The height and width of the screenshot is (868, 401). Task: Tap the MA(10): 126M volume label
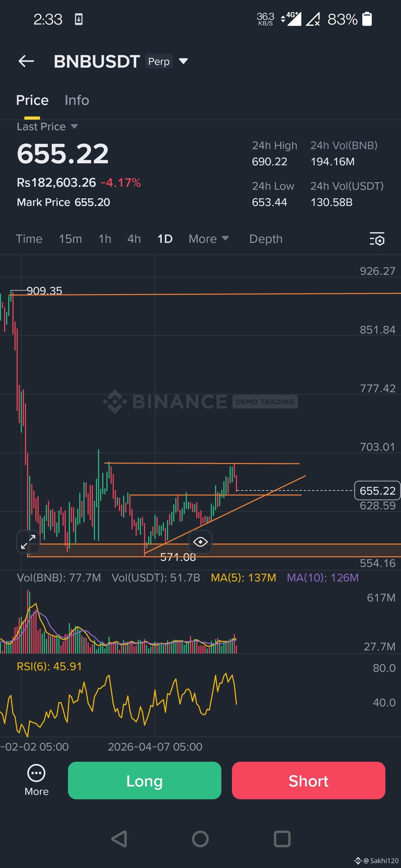[x=322, y=578]
